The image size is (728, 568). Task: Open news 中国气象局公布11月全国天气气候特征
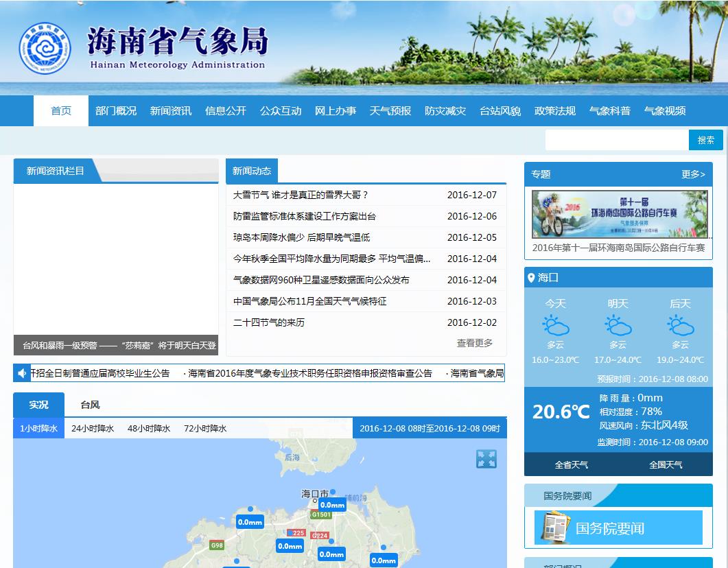(309, 302)
